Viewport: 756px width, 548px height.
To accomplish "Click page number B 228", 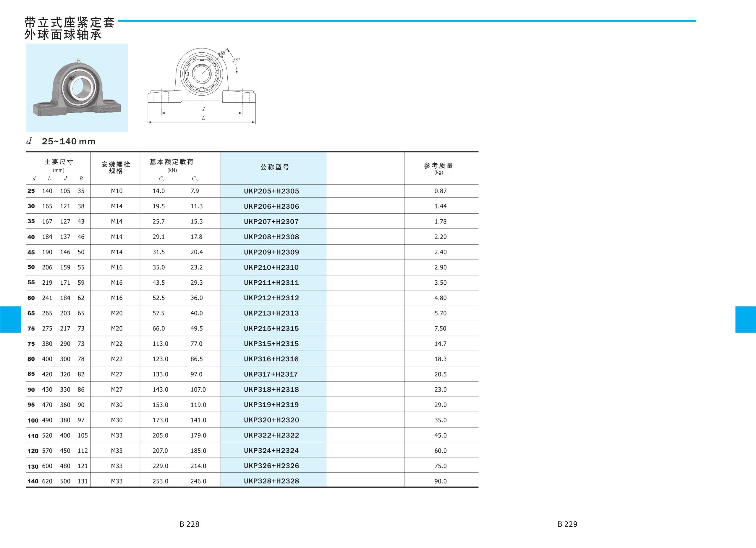I will coord(189,524).
